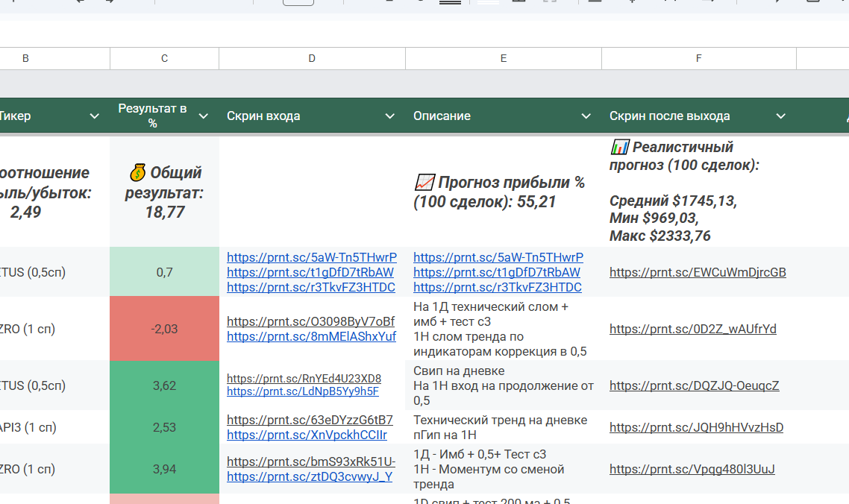Screen dimensions: 849x504
Task: Select the result cell showing 0,7
Action: click(165, 272)
